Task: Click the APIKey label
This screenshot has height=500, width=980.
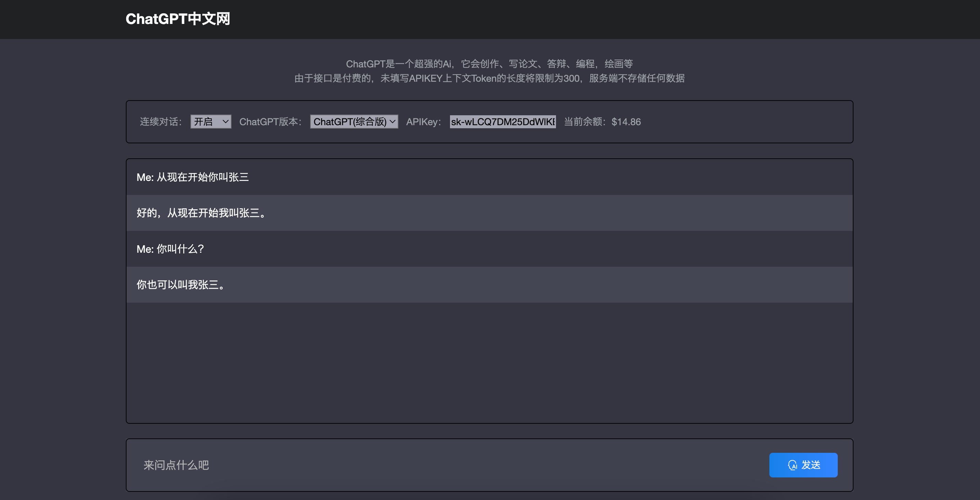Action: pyautogui.click(x=423, y=122)
